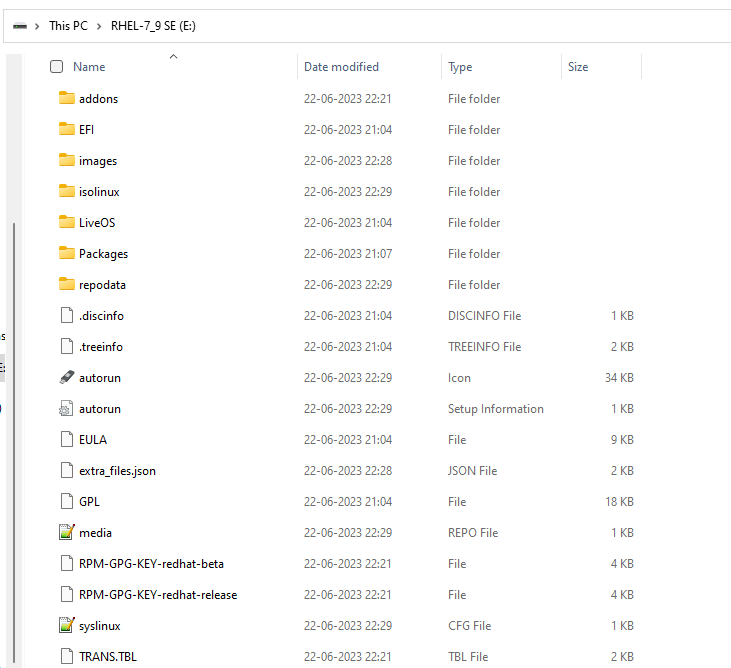Viewport: 731px width, 668px height.
Task: Sort by the Name column header
Action: [x=89, y=67]
